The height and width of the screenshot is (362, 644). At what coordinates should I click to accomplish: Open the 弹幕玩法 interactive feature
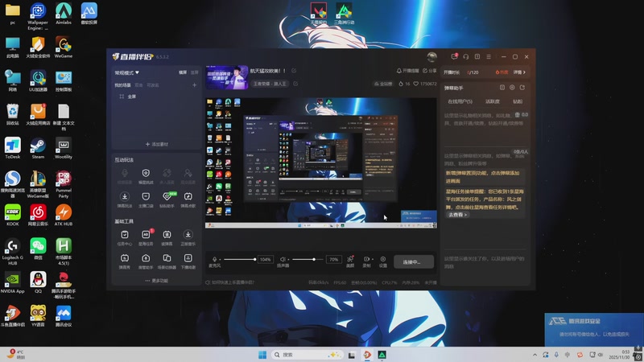click(125, 200)
